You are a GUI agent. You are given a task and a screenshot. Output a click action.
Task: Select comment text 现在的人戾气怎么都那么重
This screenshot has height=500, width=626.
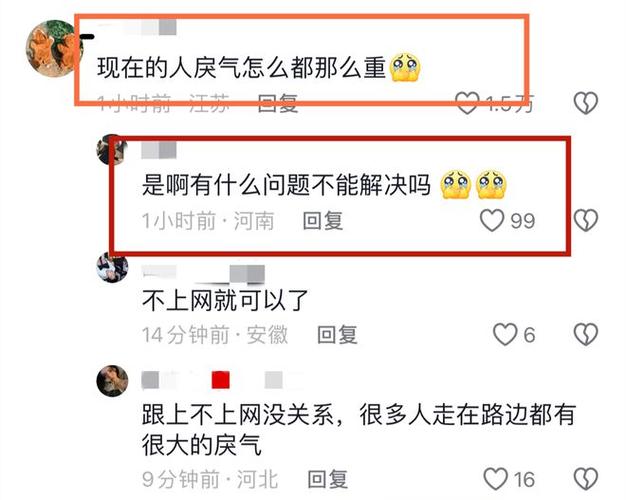[242, 67]
